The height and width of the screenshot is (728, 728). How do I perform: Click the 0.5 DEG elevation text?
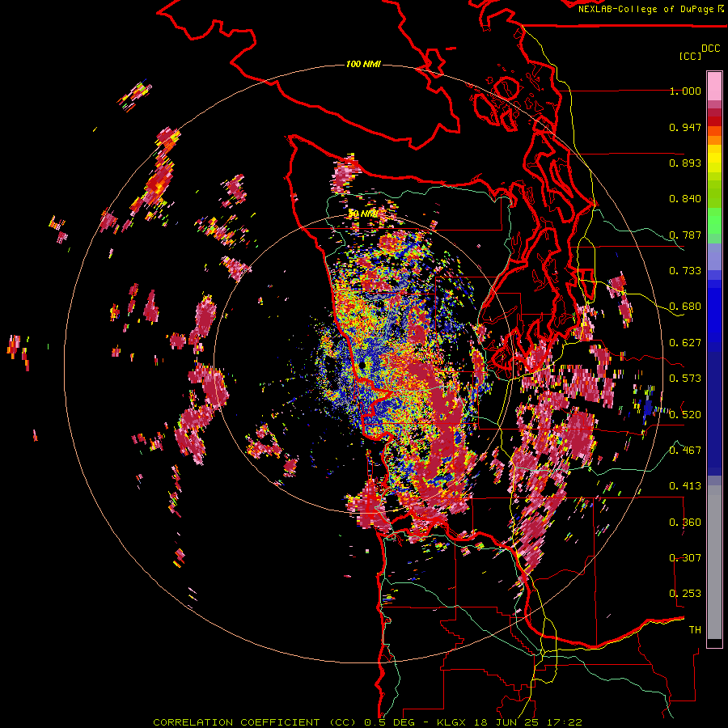(389, 722)
